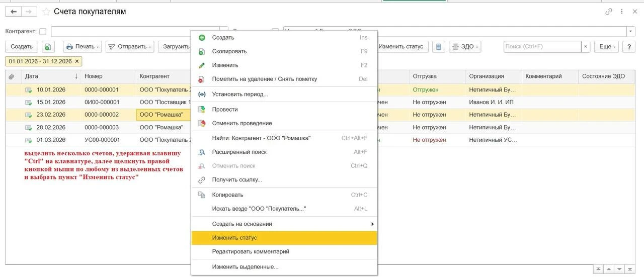Click the copy document toolbar icon
The image size is (644, 277).
[x=48, y=47]
